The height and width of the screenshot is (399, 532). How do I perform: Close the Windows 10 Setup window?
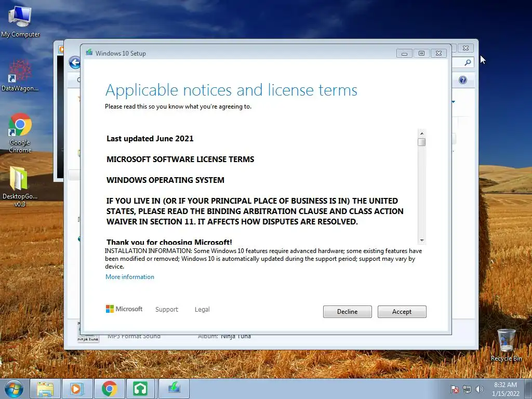(x=438, y=54)
